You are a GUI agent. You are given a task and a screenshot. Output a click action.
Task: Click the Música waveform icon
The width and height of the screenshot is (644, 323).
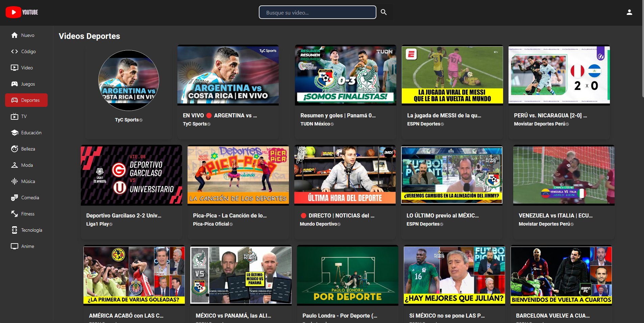click(15, 181)
